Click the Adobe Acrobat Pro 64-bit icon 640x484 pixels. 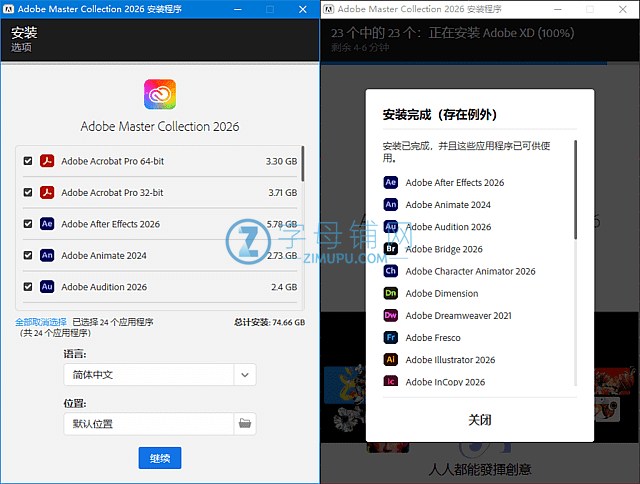coord(46,161)
